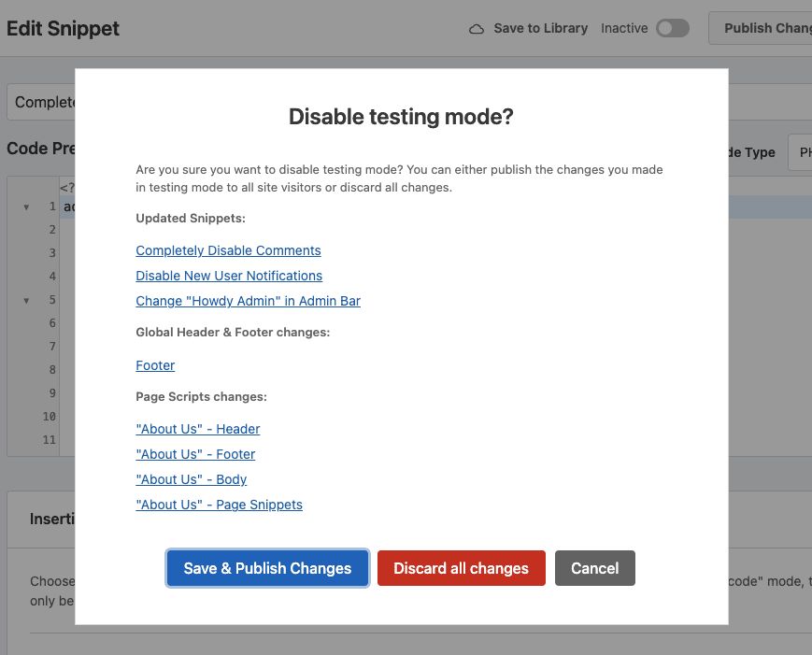Open "About Us" - Footer link

coord(195,454)
